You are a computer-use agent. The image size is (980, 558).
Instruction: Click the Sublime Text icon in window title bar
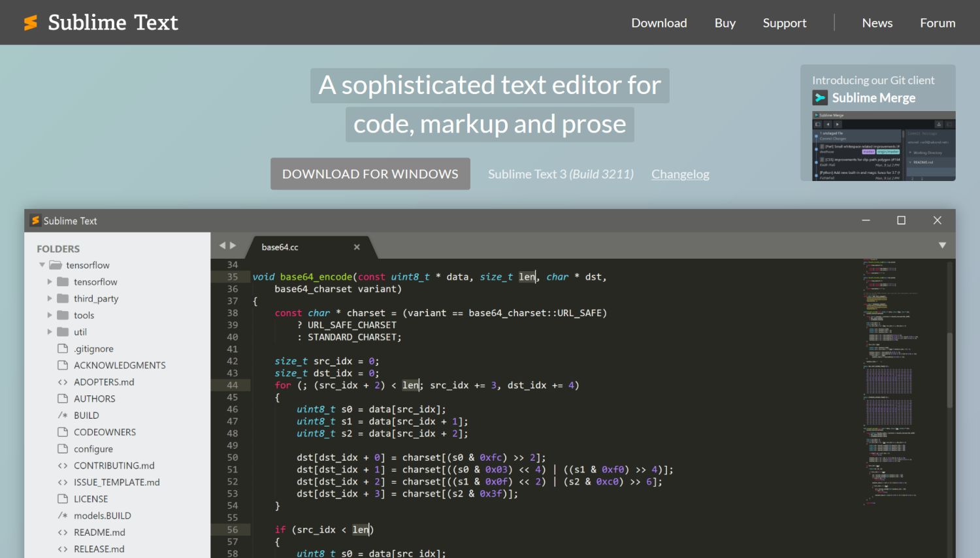point(36,221)
